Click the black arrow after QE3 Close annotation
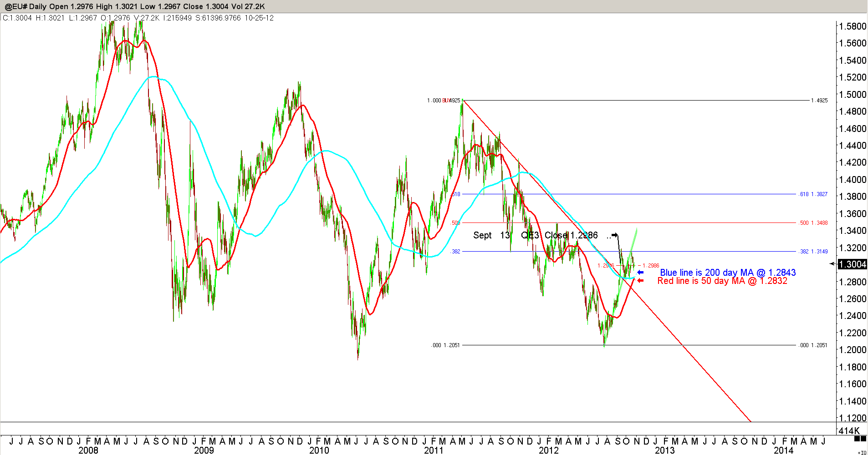The image size is (868, 455). (x=615, y=235)
